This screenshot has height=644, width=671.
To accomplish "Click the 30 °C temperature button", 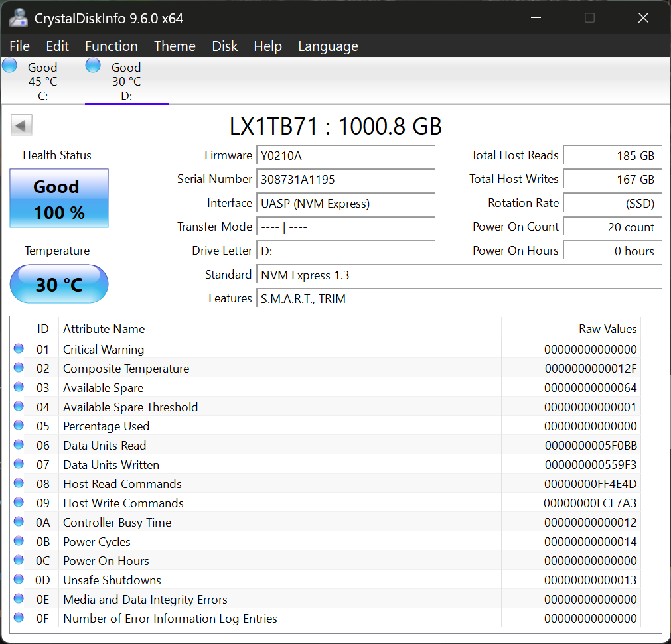I will pyautogui.click(x=59, y=285).
